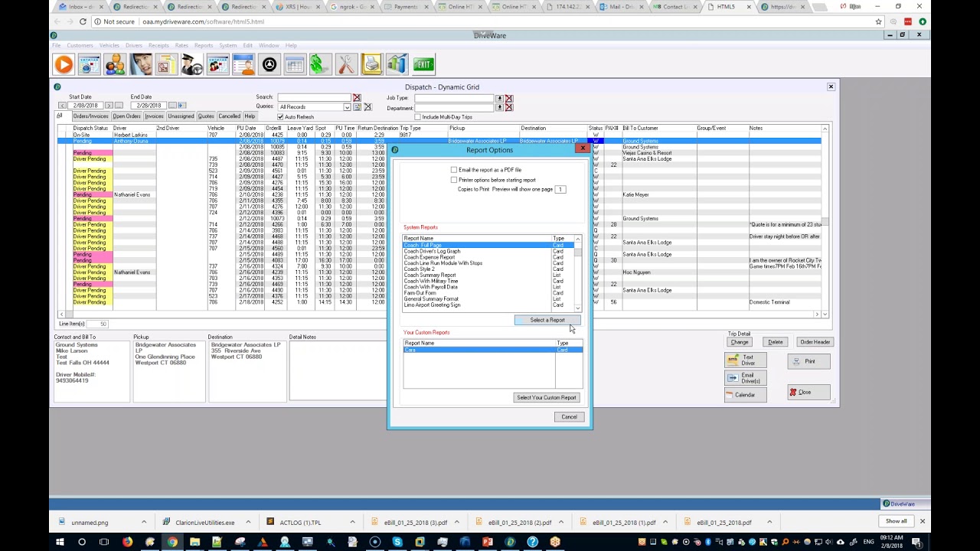The image size is (980, 551).
Task: Click Show all downloads button
Action: [896, 522]
